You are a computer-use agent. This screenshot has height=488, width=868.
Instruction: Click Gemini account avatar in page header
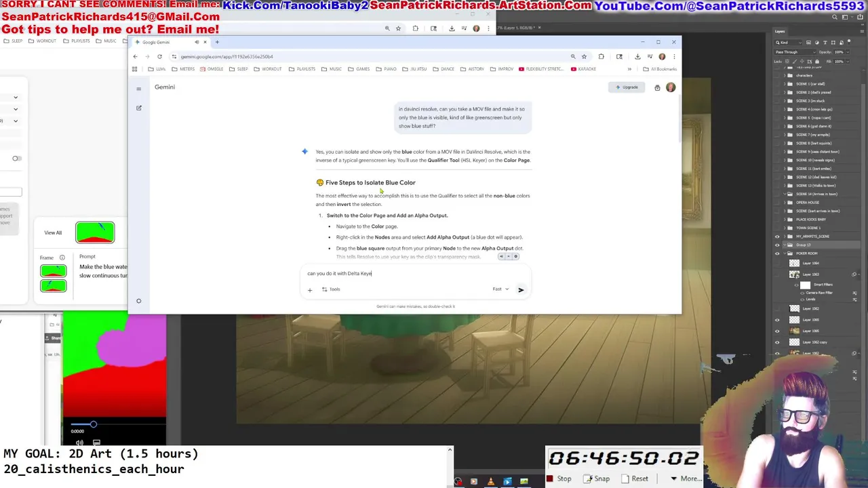tap(671, 87)
